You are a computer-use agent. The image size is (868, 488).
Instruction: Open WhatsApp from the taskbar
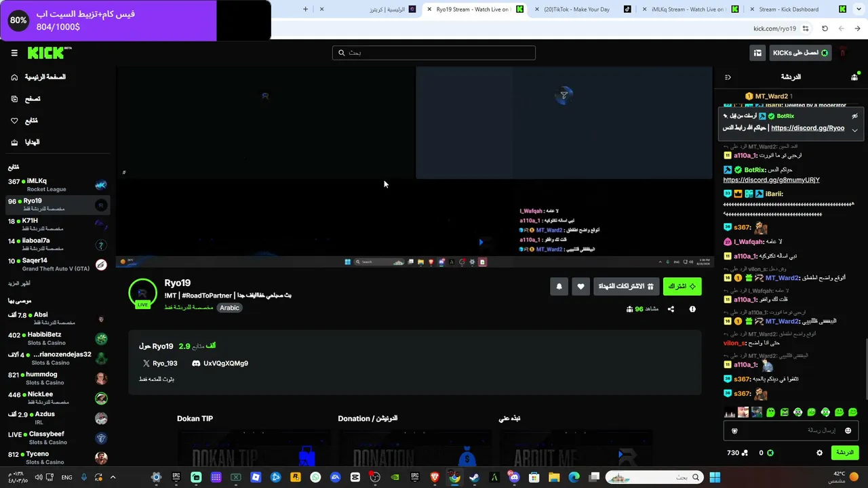(x=315, y=477)
